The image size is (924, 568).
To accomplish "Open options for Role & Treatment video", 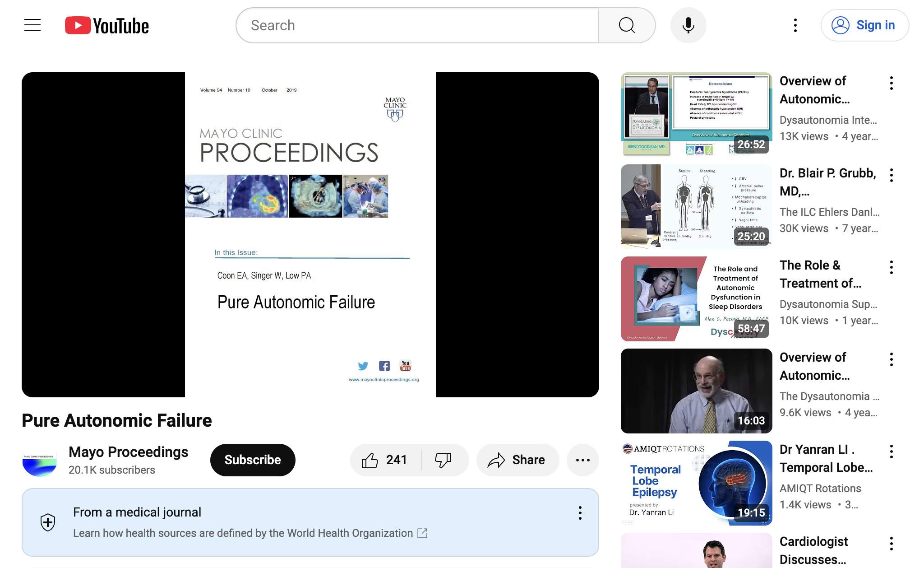I will 892,267.
